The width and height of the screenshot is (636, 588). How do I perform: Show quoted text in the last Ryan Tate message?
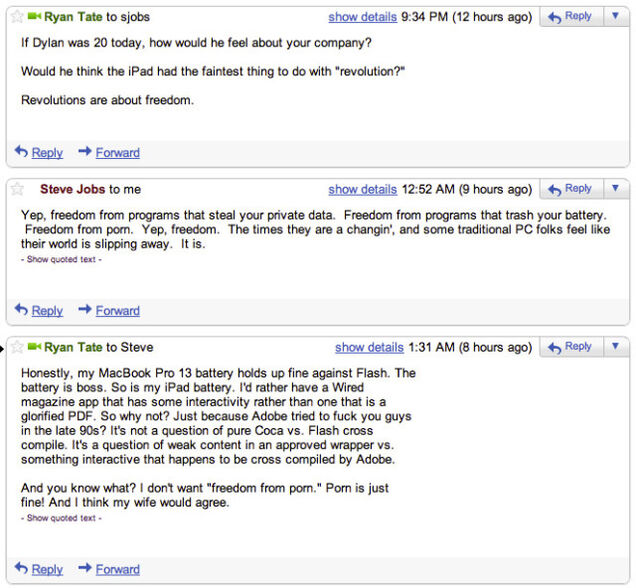pos(61,518)
